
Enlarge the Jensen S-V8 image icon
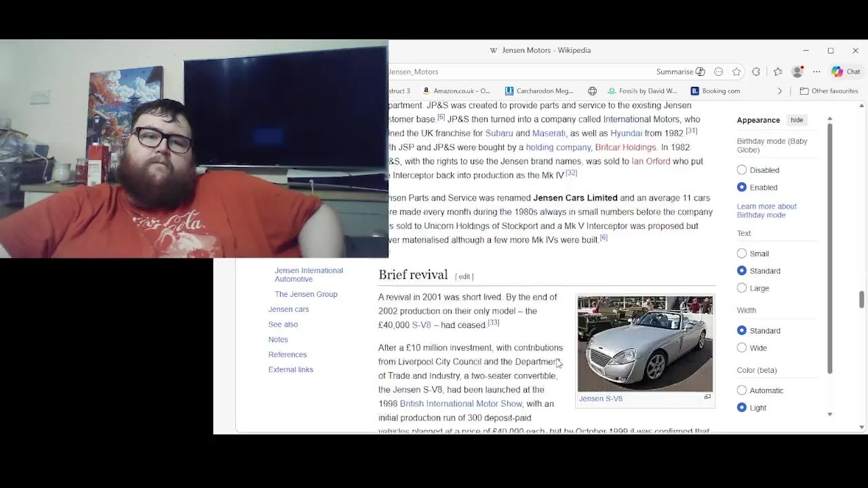[707, 397]
